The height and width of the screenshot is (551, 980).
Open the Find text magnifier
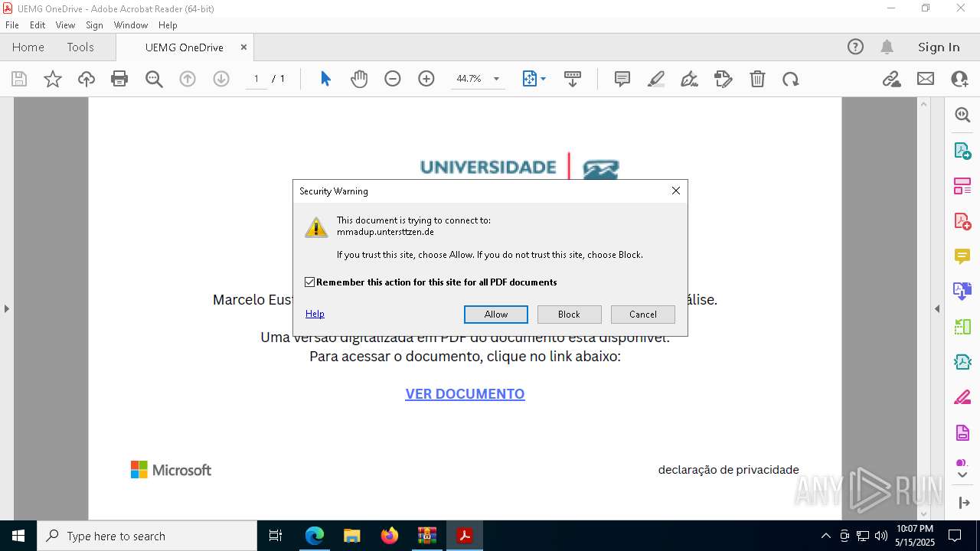(154, 79)
